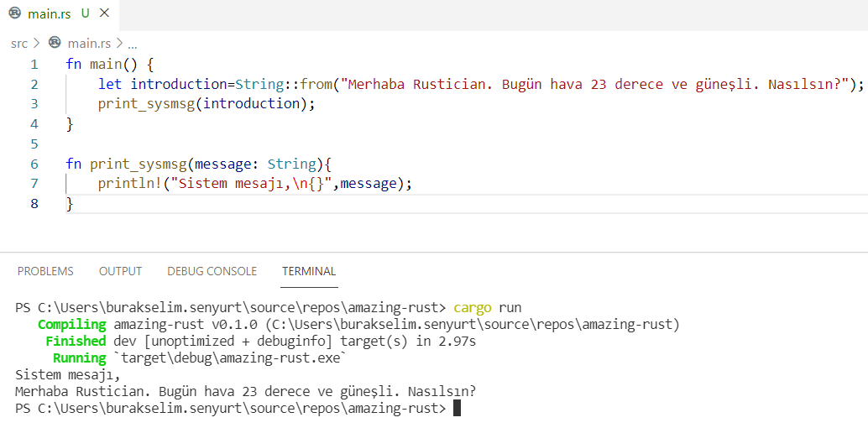868x428 pixels.
Task: Expand the breadcrumb ellipsis symbol
Action: click(x=132, y=43)
